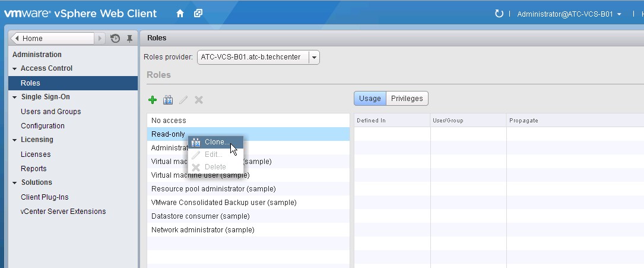Collapse the Licensing section
Viewport: 644px width, 268px height.
tap(15, 140)
